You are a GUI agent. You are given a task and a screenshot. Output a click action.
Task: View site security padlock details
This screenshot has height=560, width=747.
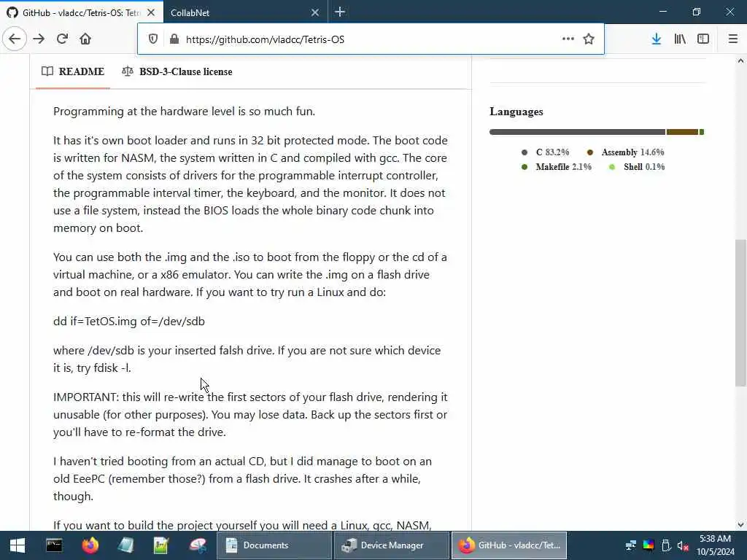coord(174,39)
